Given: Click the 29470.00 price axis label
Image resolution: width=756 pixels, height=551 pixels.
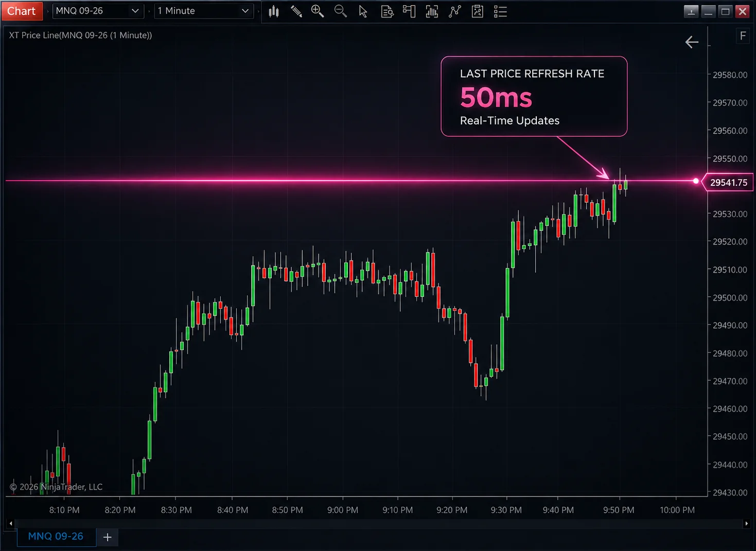Looking at the screenshot, I should pos(730,381).
